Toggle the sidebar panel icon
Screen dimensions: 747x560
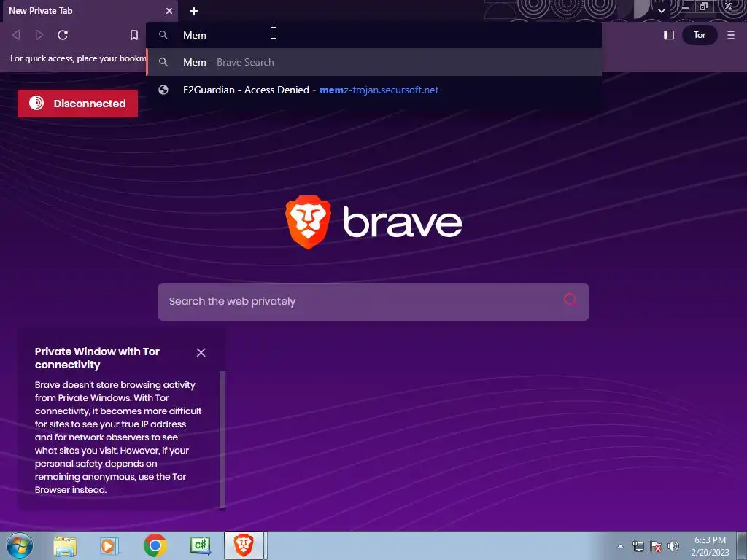(669, 35)
